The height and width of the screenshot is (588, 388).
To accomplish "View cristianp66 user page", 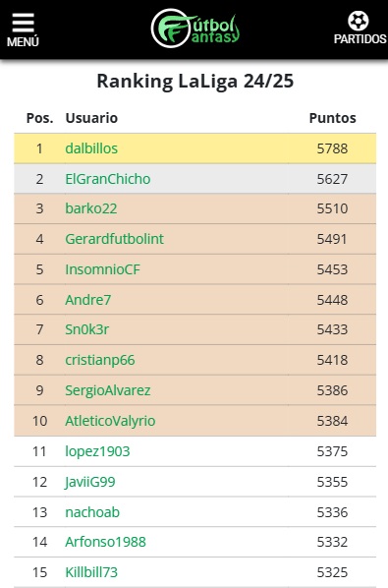I will pyautogui.click(x=100, y=360).
